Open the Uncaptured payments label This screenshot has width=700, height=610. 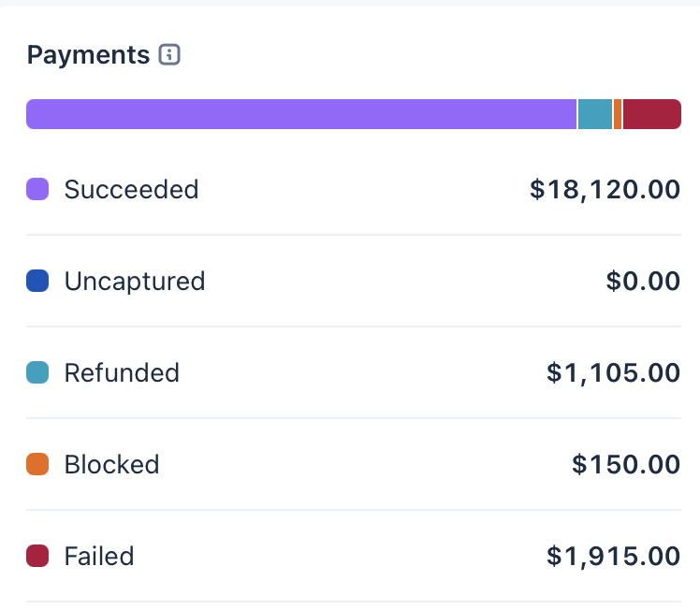coord(134,281)
